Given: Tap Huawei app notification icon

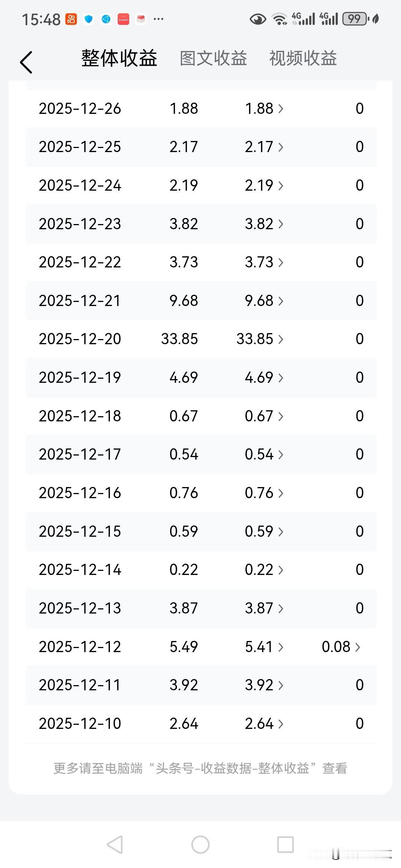Looking at the screenshot, I should pos(123,19).
